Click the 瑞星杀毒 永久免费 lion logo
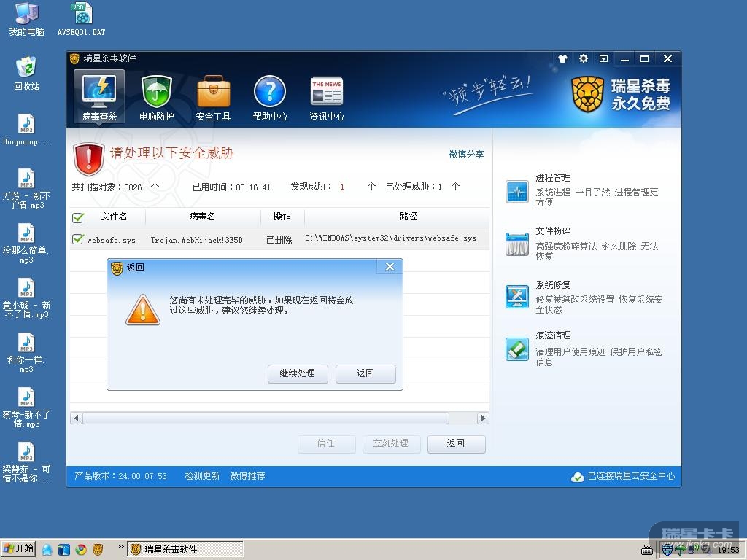This screenshot has width=747, height=560. point(621,94)
